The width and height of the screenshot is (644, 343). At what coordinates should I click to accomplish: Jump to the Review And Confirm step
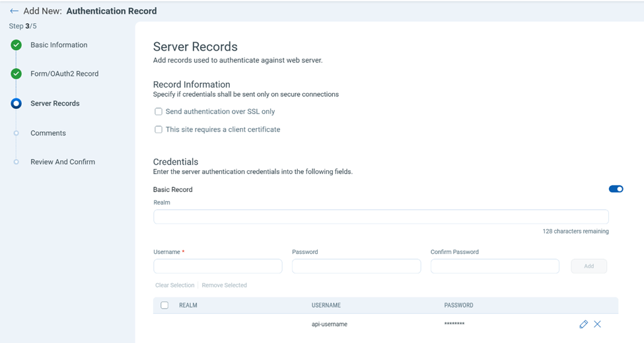63,162
